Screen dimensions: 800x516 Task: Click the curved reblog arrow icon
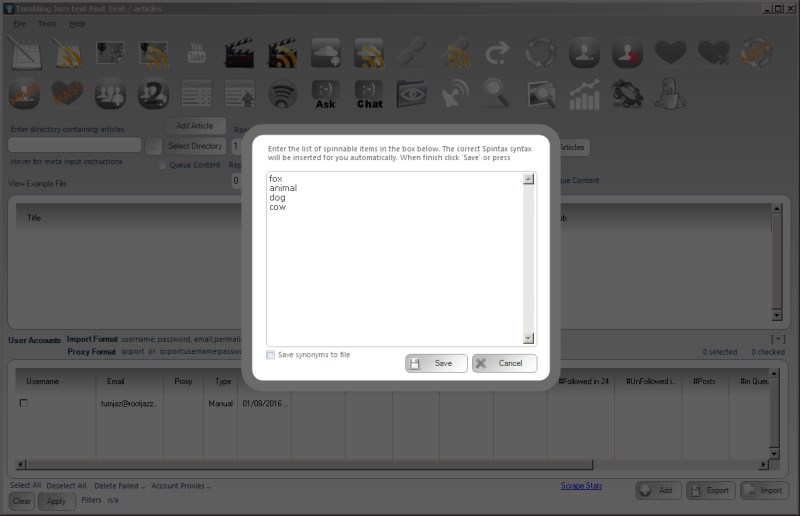point(497,53)
